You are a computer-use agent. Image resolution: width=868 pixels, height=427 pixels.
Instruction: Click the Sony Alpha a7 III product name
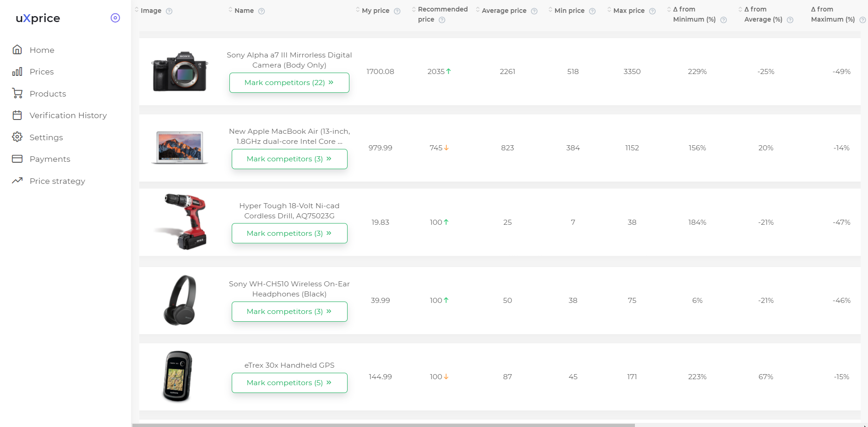289,60
